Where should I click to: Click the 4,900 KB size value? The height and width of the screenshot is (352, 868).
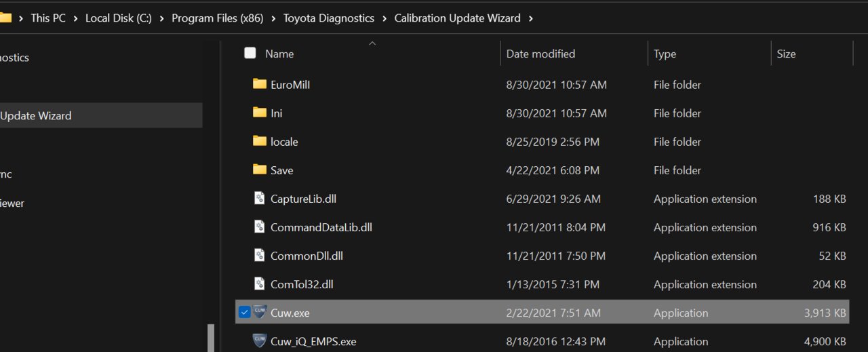[x=825, y=341]
